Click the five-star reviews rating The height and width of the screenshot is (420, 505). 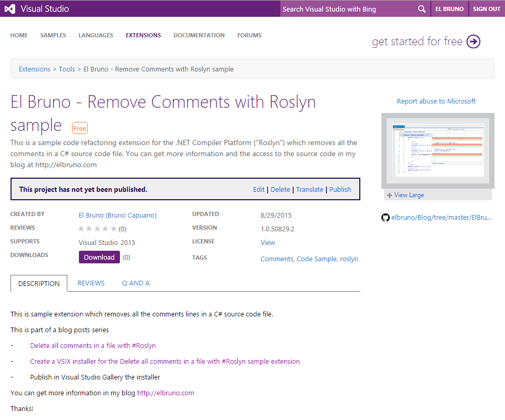coord(97,229)
